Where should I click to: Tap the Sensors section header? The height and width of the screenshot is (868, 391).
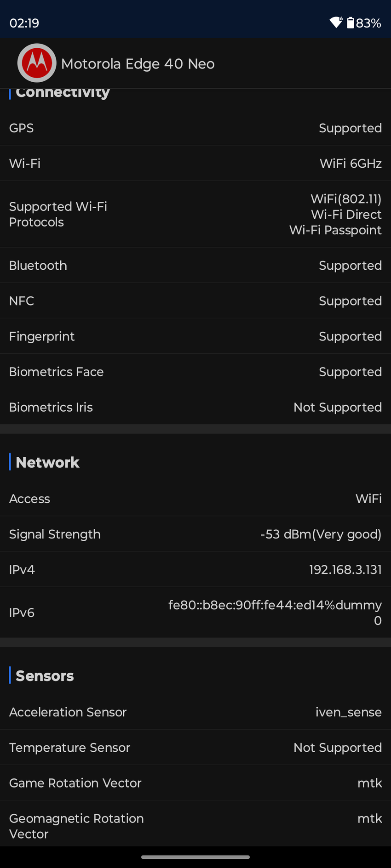coord(45,676)
